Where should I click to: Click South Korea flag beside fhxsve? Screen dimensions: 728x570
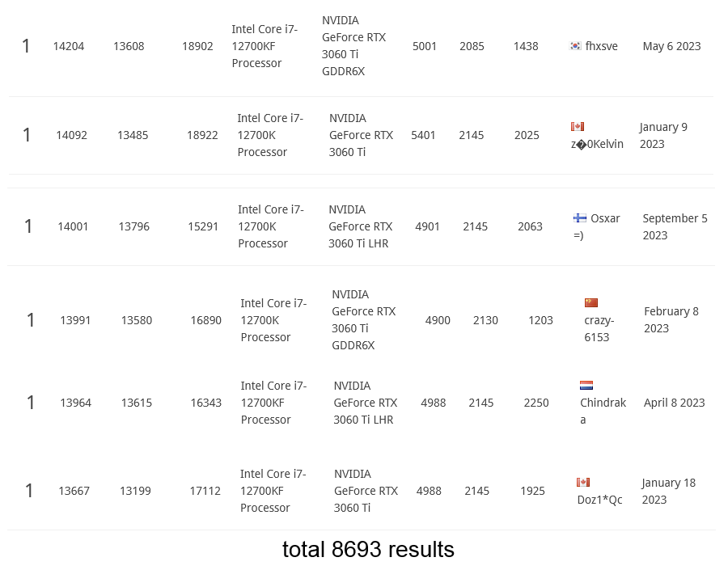[575, 46]
